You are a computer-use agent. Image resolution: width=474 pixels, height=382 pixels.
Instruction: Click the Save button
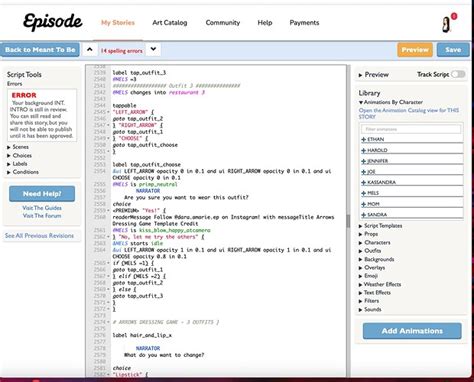pos(453,50)
